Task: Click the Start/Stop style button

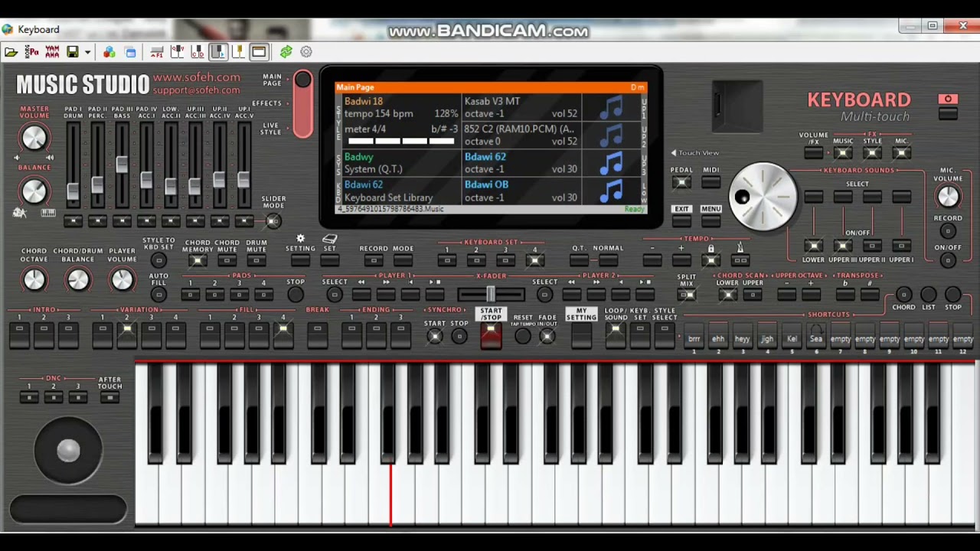Action: [491, 335]
